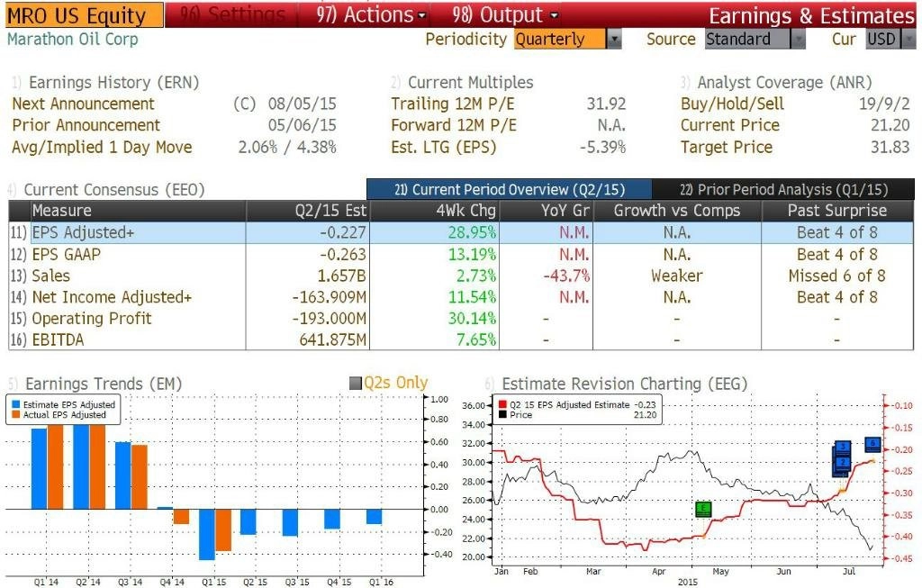Click the blue Estimate EPS Adjusted legend square
This screenshot has width=922, height=588.
[x=16, y=404]
